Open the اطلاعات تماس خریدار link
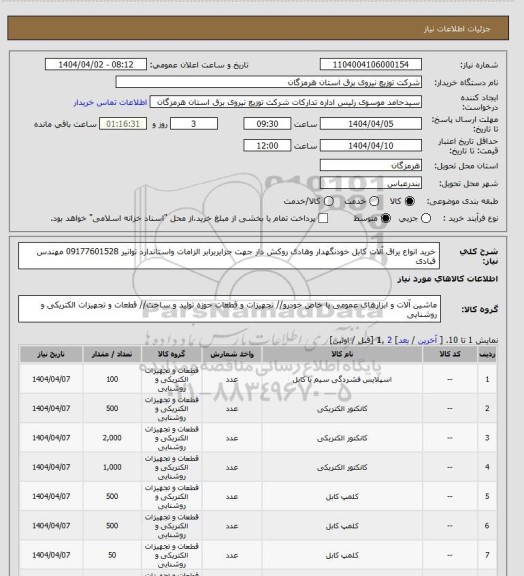The height and width of the screenshot is (576, 524). tap(110, 102)
